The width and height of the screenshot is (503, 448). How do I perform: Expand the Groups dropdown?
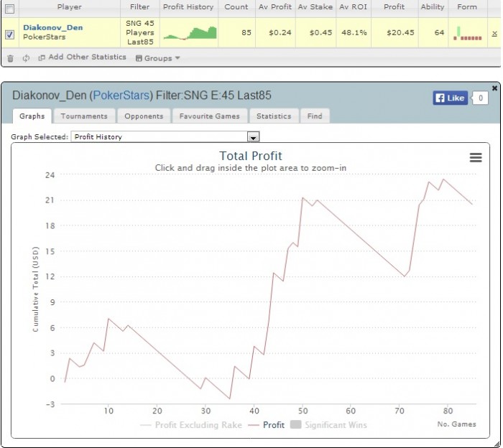[x=157, y=58]
